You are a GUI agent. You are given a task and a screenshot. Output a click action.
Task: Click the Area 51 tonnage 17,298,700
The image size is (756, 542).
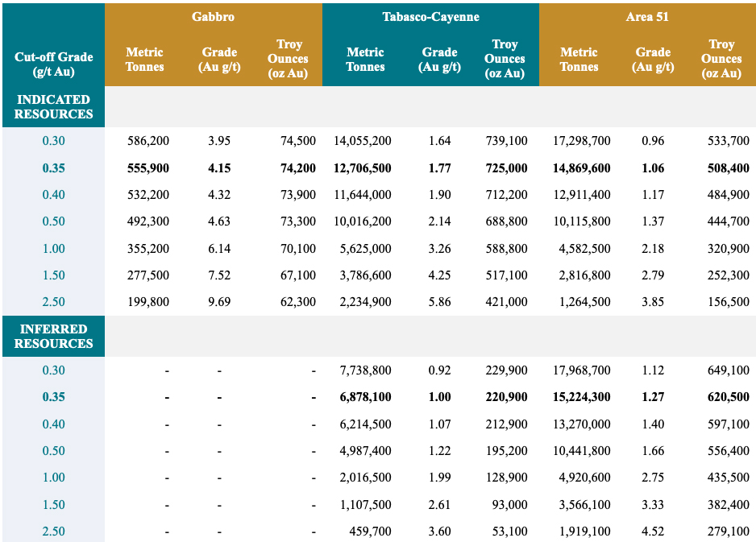tap(581, 141)
